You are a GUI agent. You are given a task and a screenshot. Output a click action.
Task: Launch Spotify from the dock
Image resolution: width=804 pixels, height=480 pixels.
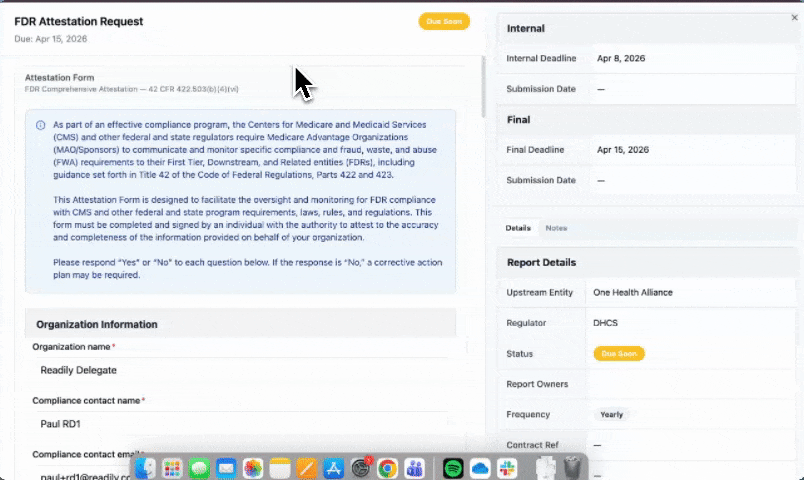453,468
